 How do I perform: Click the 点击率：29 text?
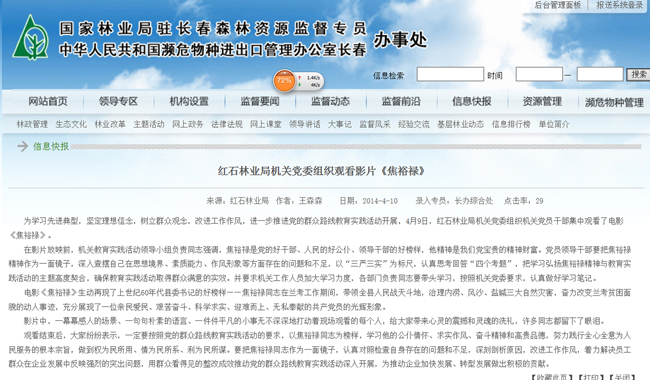click(524, 201)
